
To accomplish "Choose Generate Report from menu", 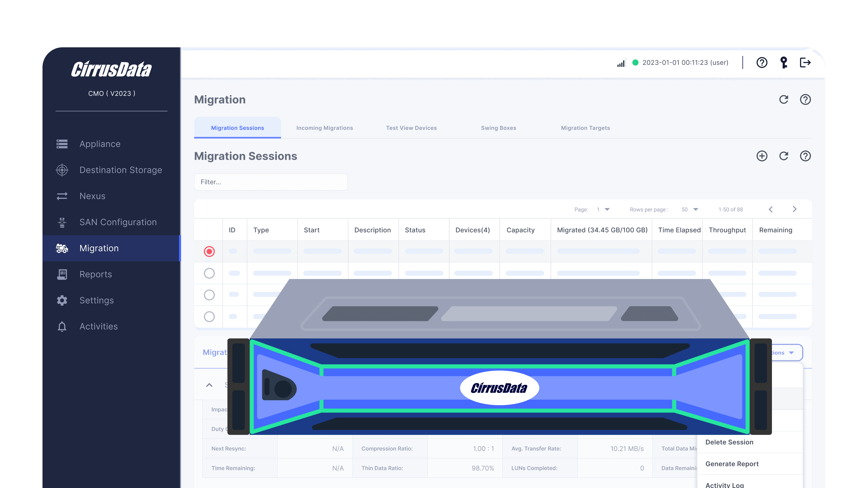I will click(732, 464).
